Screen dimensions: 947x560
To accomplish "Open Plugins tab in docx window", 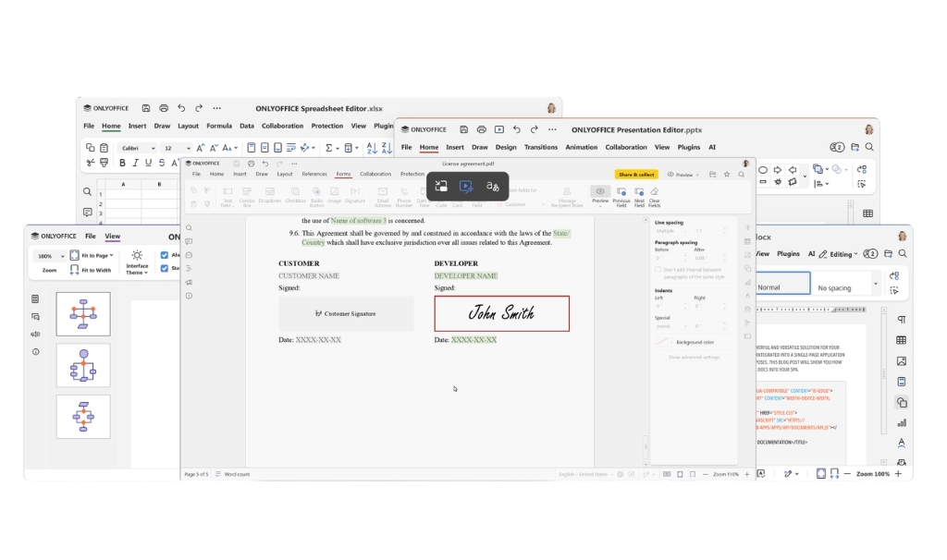I will (x=788, y=253).
